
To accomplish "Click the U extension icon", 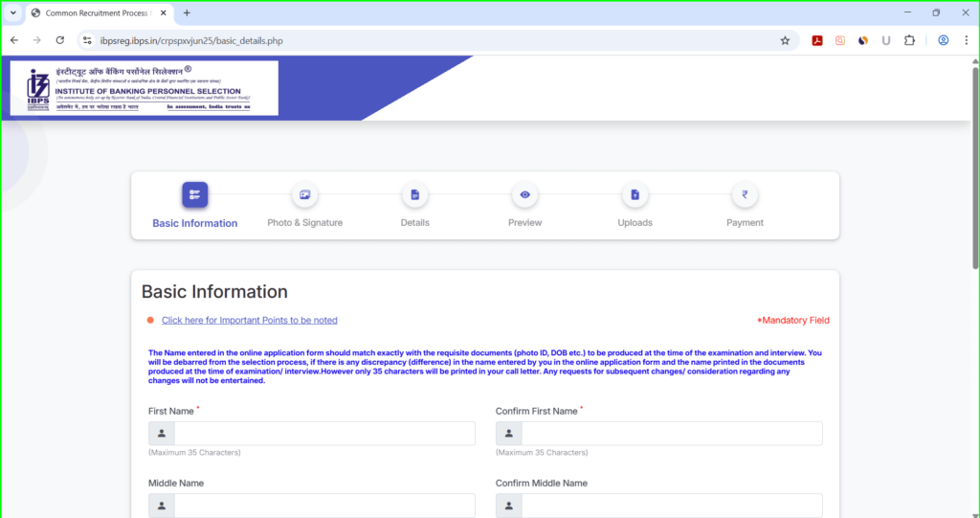I will [885, 40].
